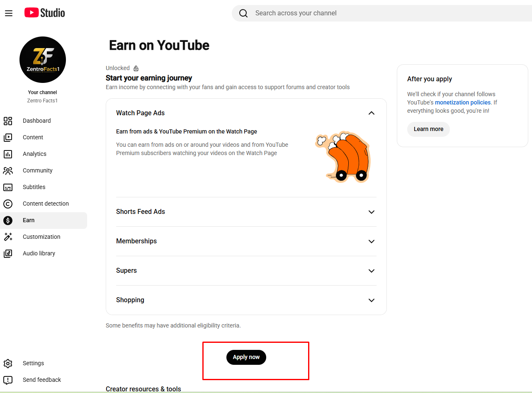Click the Customization magic wand icon

[8, 237]
